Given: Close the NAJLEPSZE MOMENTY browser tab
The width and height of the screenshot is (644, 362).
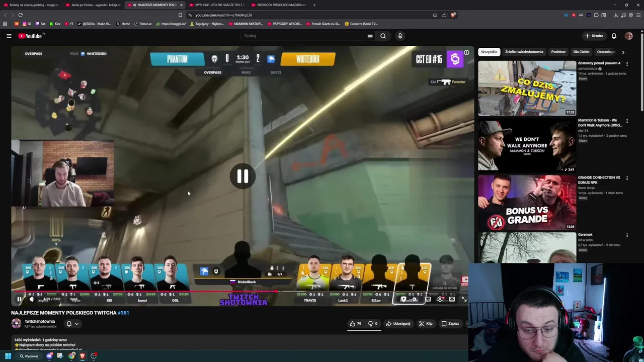Looking at the screenshot, I should [181, 5].
